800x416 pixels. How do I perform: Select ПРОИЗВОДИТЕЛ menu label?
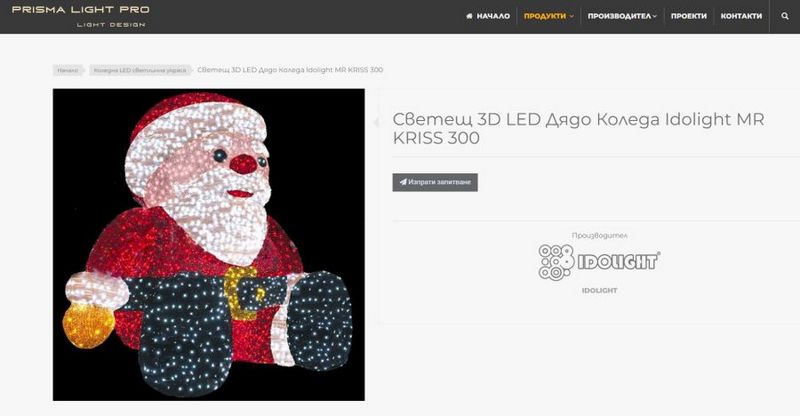coord(619,16)
